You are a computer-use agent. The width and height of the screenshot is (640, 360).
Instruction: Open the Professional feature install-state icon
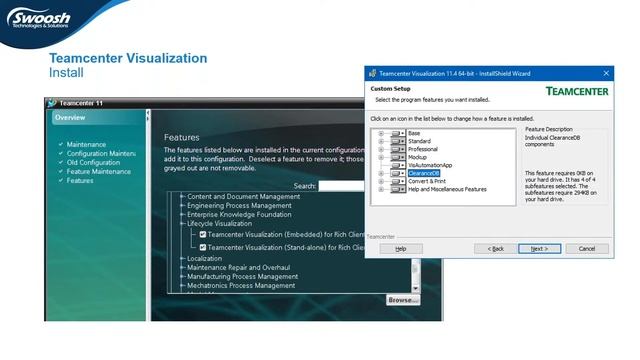397,149
